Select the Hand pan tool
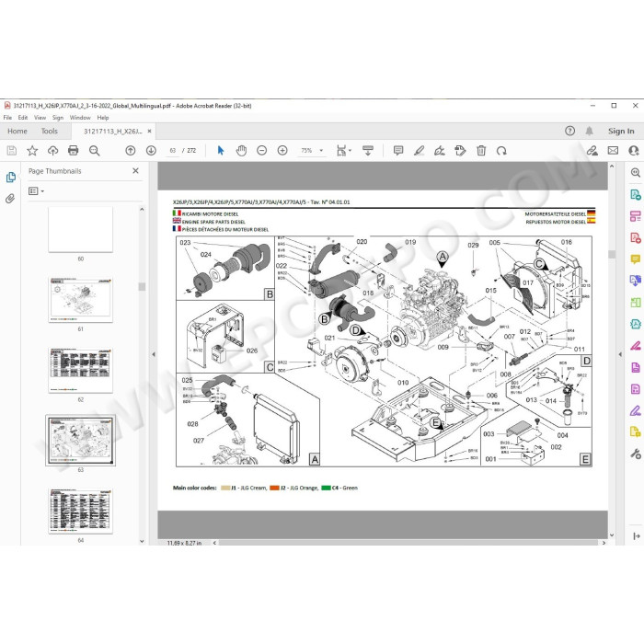 [241, 151]
